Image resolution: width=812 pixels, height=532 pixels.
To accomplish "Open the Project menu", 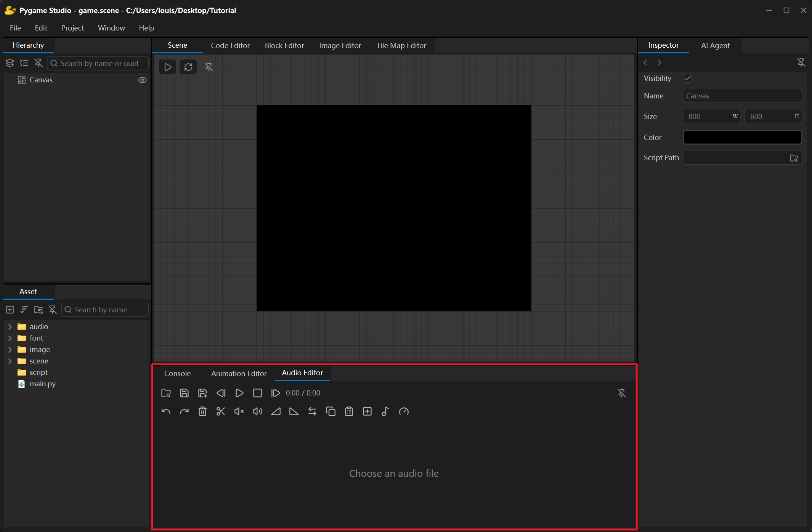I will click(72, 28).
